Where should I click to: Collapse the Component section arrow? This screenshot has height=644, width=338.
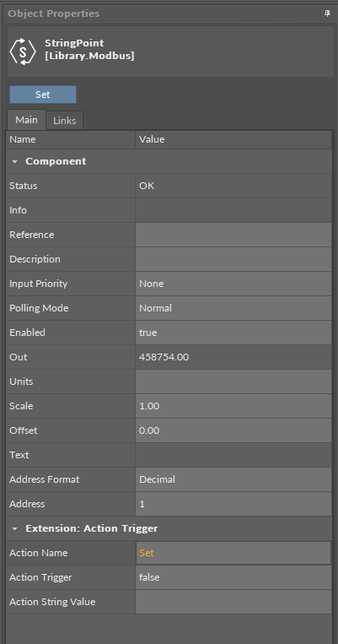tap(15, 161)
